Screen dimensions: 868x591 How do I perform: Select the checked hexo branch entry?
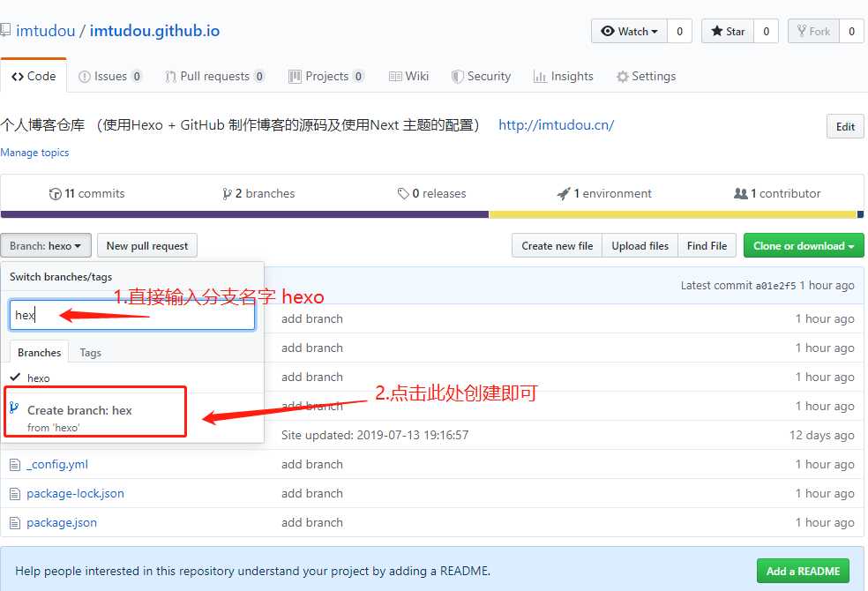click(131, 378)
